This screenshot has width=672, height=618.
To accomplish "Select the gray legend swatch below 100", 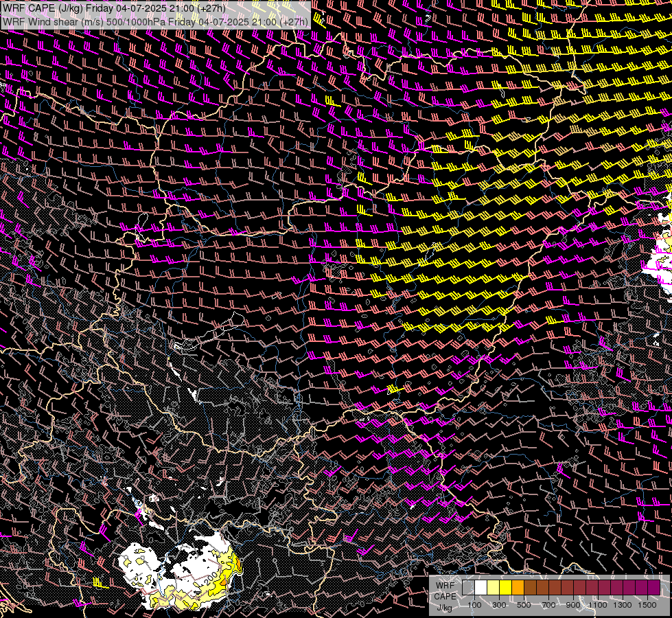I will tap(468, 587).
